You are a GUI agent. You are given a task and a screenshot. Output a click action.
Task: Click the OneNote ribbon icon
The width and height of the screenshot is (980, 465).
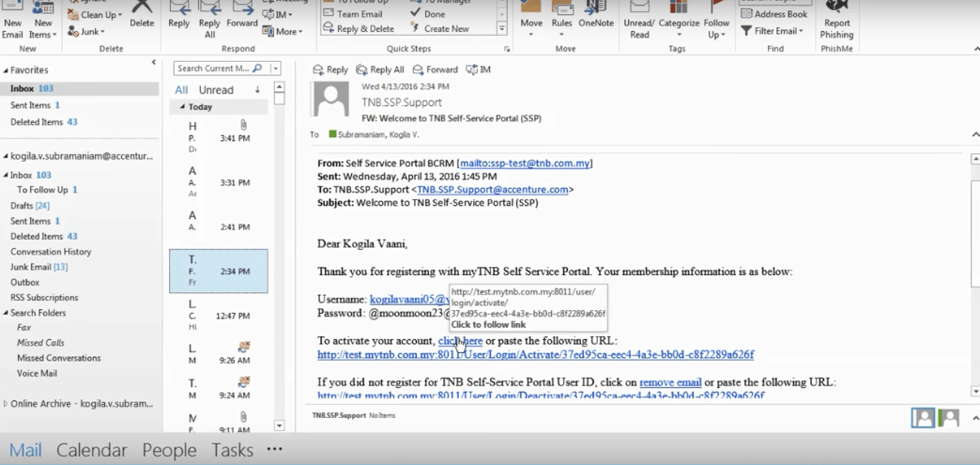(596, 15)
